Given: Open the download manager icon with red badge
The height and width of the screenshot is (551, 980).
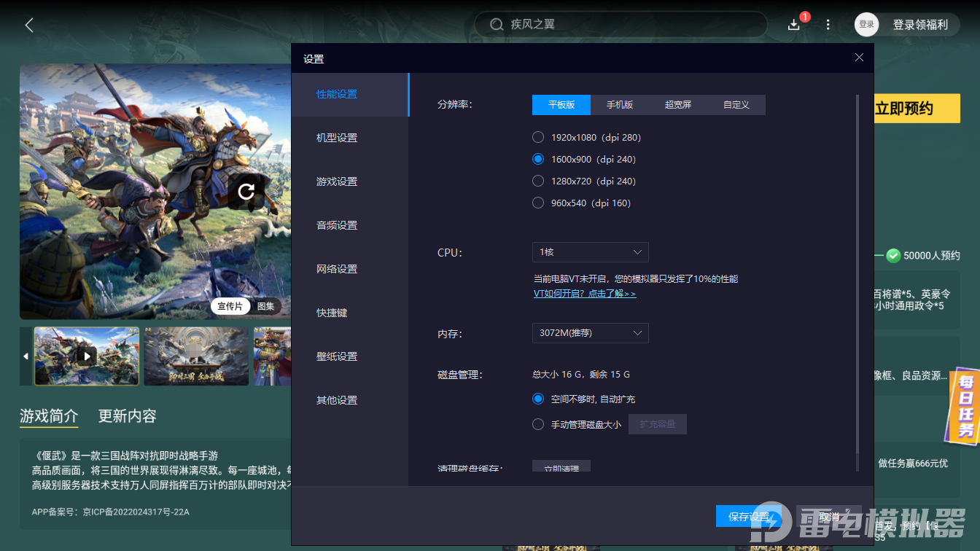Looking at the screenshot, I should 793,24.
